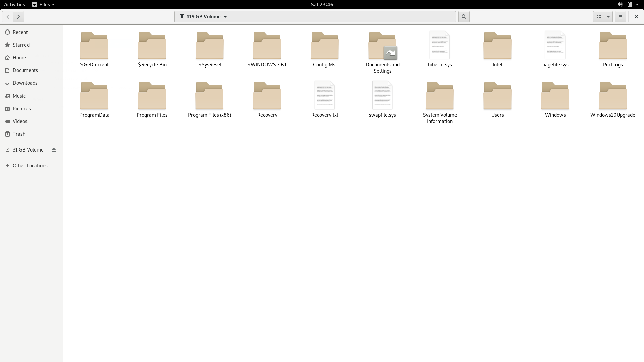644x362 pixels.
Task: Open Activities overview
Action: pos(14,4)
